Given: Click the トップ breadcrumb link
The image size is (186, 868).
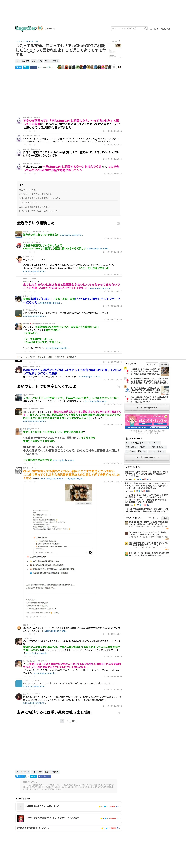Looking at the screenshot, I should [18, 41].
